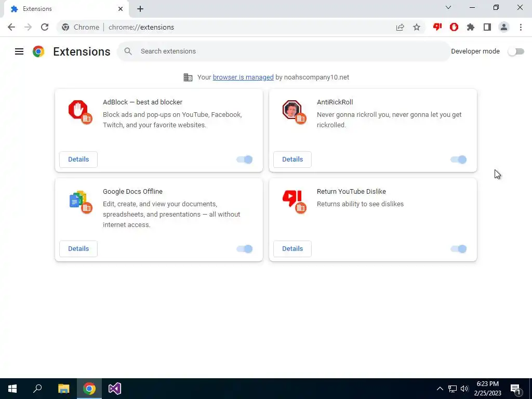
Task: Open Windows taskbar search
Action: (x=37, y=389)
